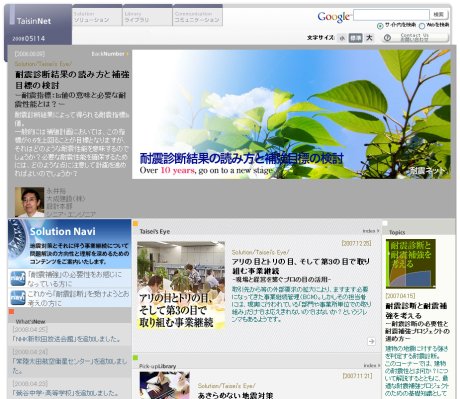Click the orange square beside What'sNew

(11, 312)
